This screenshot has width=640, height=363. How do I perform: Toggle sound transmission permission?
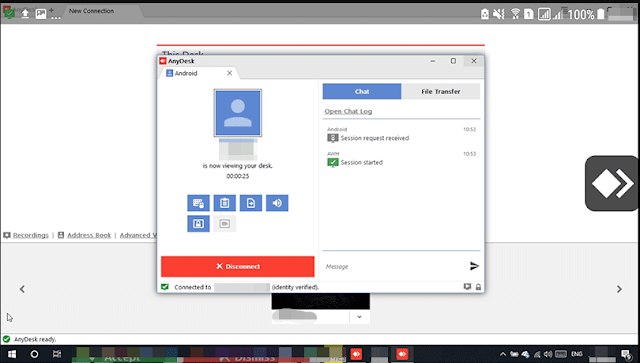point(277,203)
